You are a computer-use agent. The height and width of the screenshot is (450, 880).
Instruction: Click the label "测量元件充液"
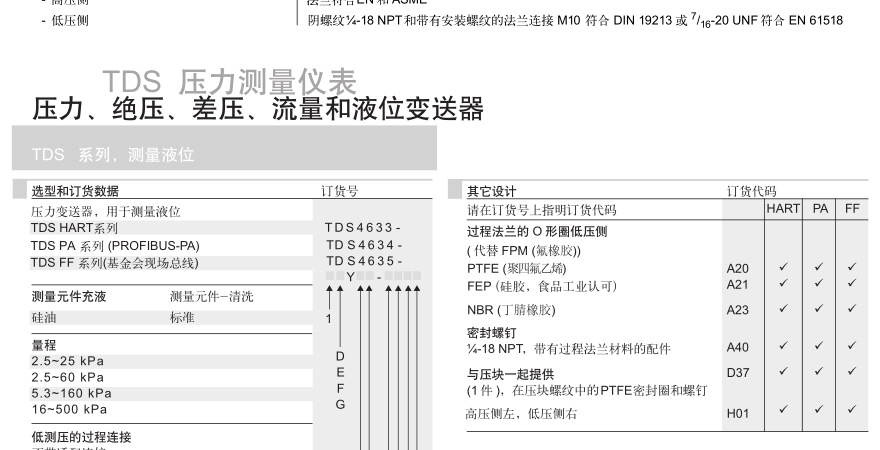point(68,297)
